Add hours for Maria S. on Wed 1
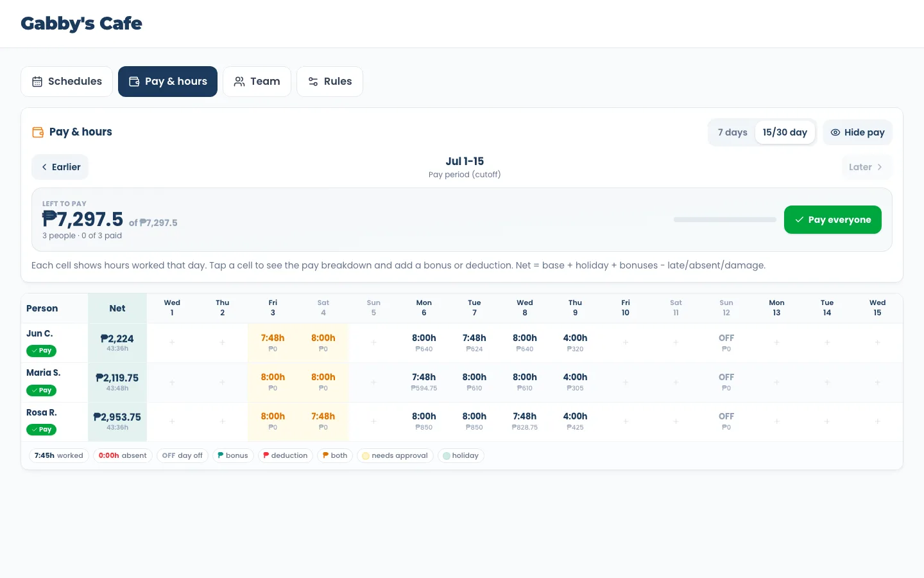This screenshot has width=924, height=578. [x=172, y=382]
